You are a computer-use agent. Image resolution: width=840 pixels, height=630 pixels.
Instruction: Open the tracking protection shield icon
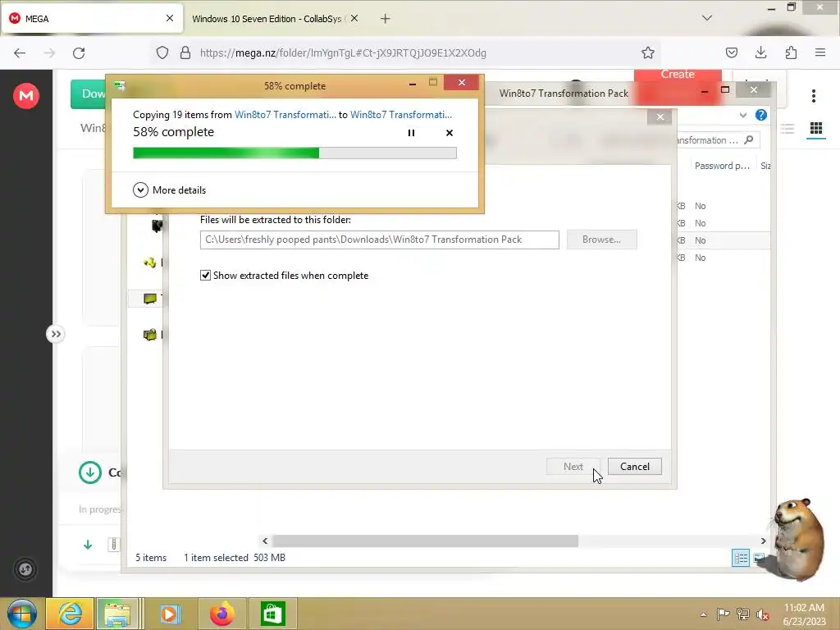(162, 53)
